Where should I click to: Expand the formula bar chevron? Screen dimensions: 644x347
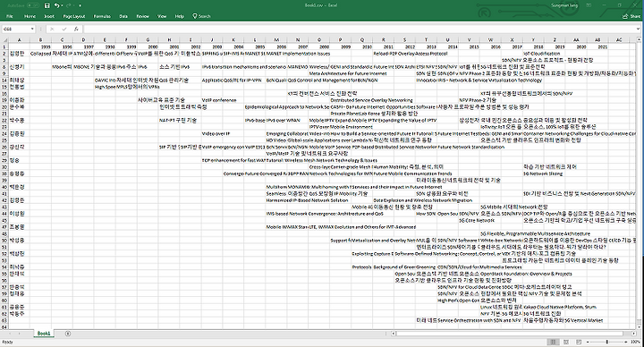tap(639, 30)
